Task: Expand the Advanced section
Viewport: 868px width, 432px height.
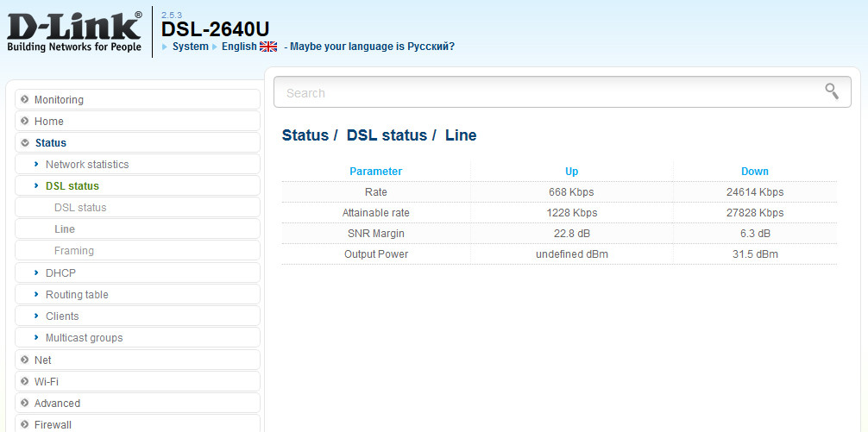Action: [x=57, y=403]
